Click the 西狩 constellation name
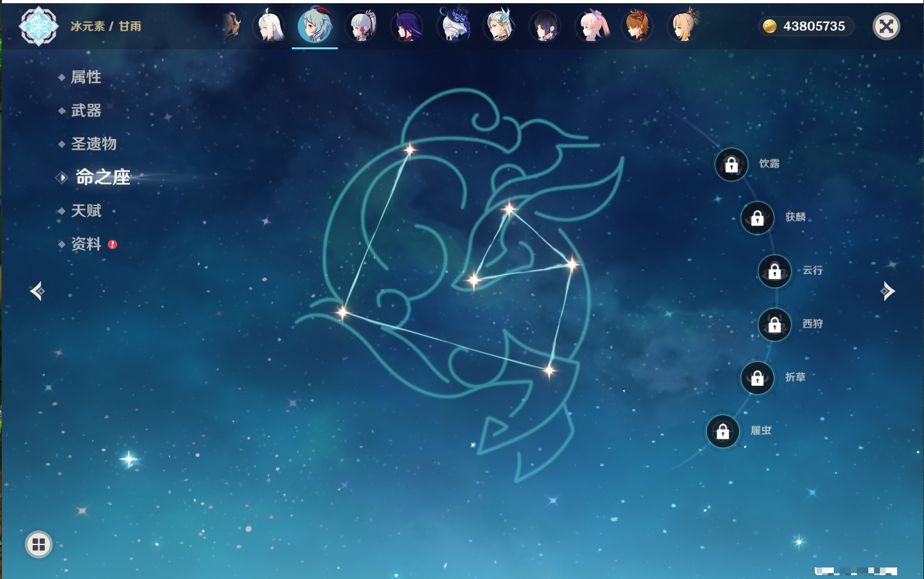 point(813,324)
